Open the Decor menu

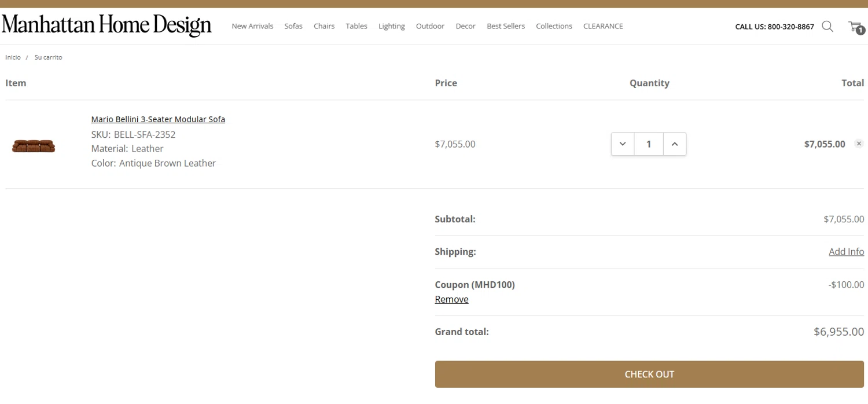tap(465, 26)
